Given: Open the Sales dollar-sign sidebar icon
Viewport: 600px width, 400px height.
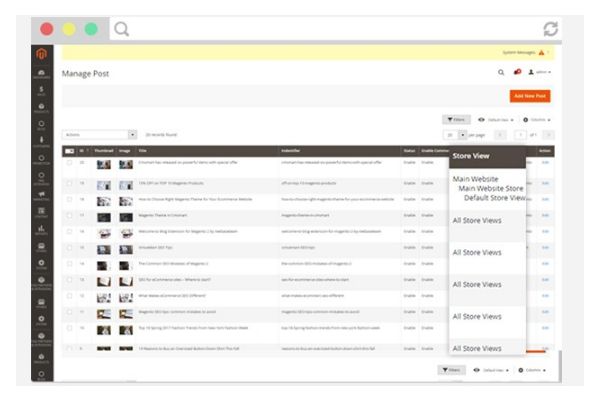Looking at the screenshot, I should pyautogui.click(x=41, y=92).
